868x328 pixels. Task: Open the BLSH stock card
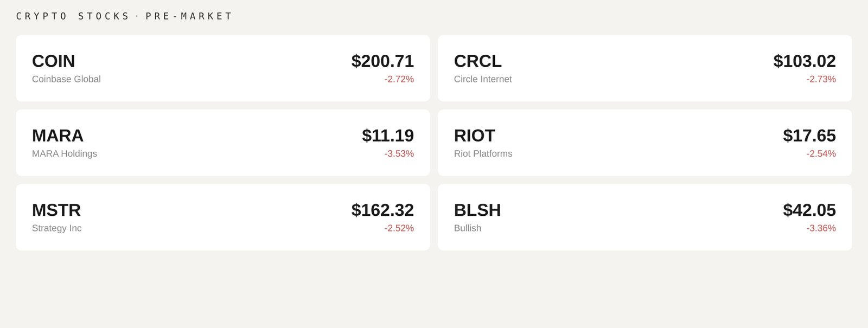click(646, 216)
